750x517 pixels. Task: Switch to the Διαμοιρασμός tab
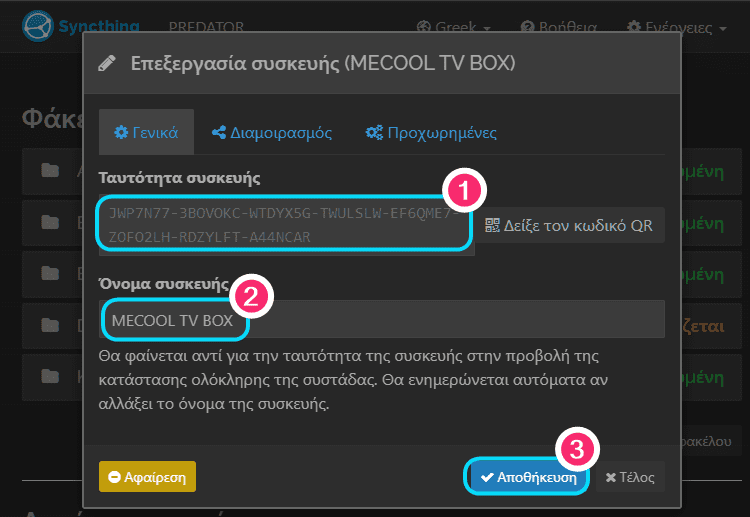(272, 132)
